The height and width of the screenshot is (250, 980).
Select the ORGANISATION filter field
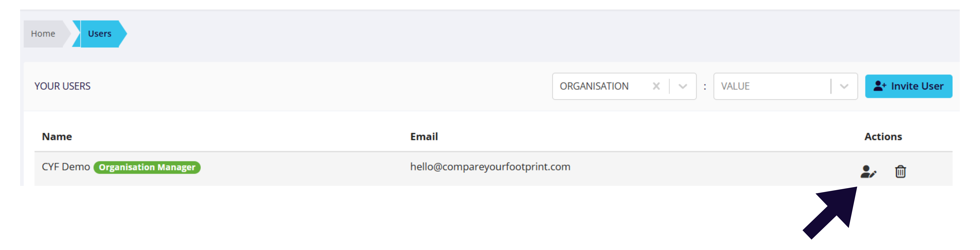[x=624, y=86]
